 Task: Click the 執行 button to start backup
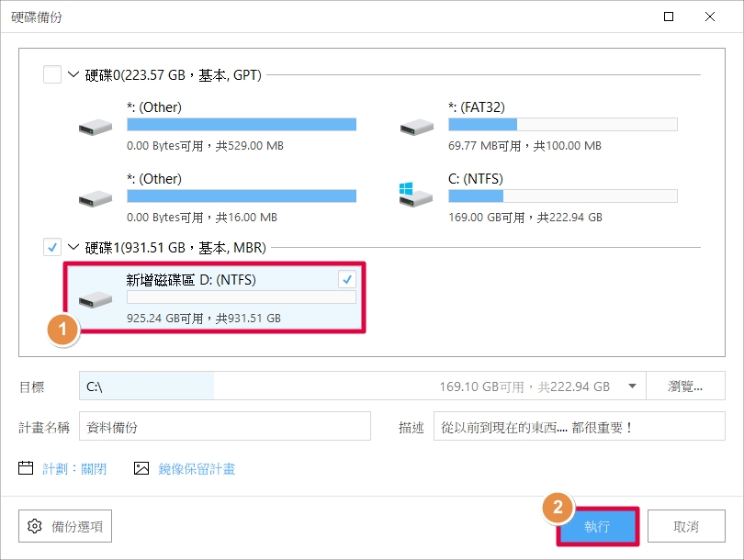point(597,526)
